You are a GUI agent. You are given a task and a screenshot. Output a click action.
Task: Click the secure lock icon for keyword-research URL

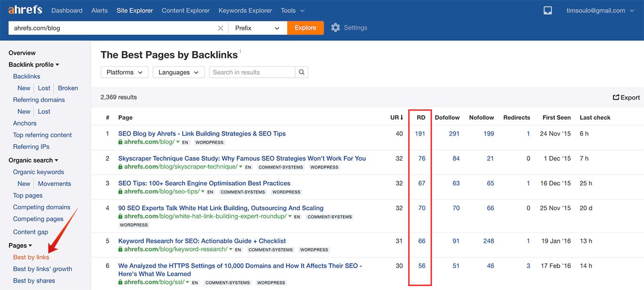[x=120, y=249]
